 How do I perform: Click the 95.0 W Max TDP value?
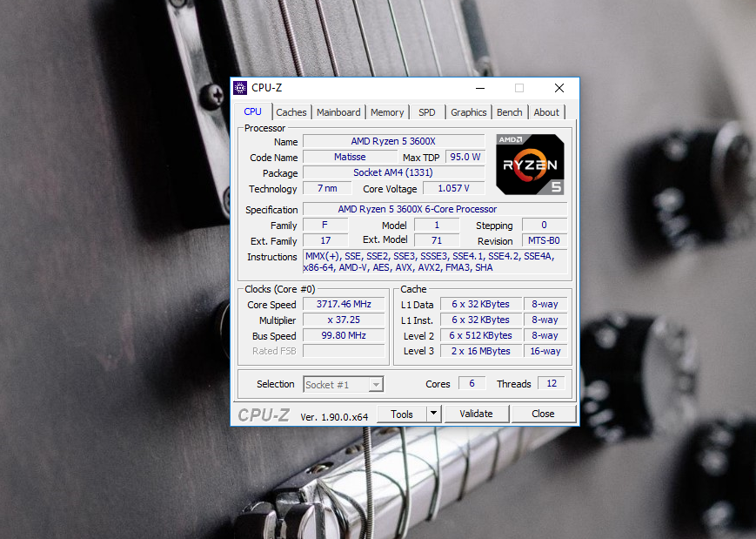click(x=465, y=157)
